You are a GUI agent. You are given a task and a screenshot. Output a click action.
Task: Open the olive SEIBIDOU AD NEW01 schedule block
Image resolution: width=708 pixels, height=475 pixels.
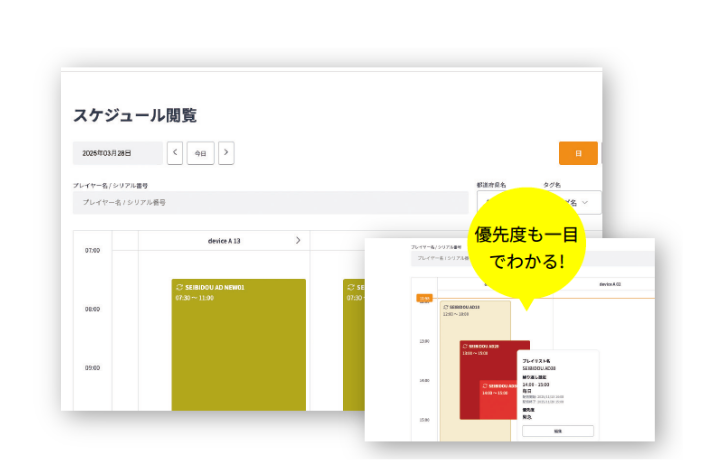click(x=238, y=350)
